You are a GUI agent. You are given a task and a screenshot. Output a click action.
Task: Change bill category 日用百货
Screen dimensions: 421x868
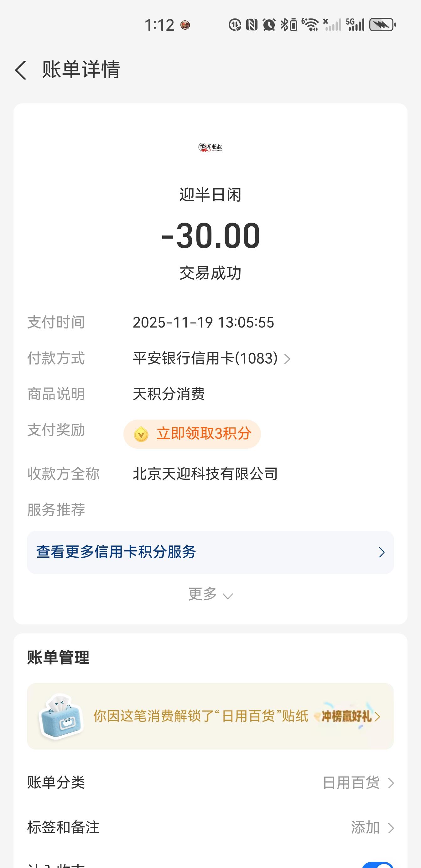358,783
